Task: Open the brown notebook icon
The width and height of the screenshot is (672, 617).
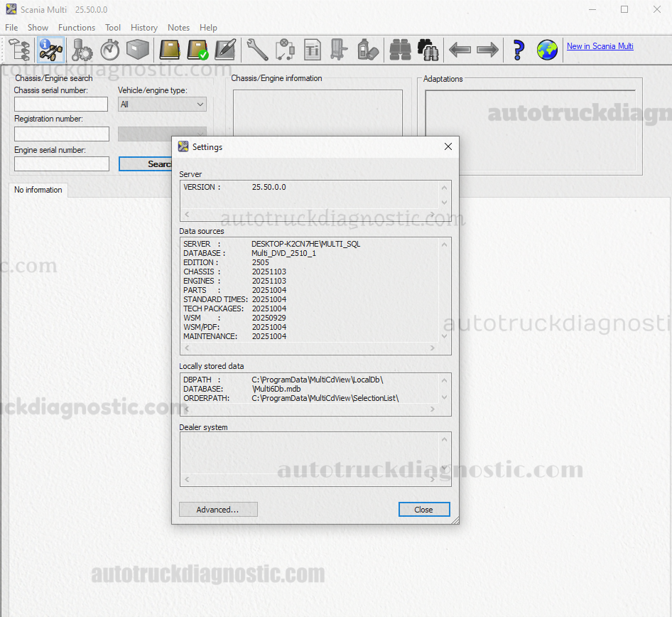Action: (170, 50)
